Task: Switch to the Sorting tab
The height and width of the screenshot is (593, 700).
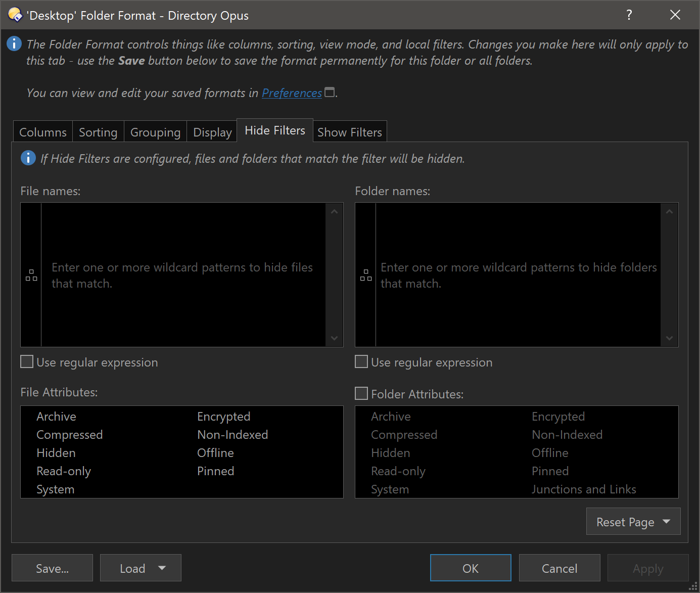Action: (x=98, y=132)
